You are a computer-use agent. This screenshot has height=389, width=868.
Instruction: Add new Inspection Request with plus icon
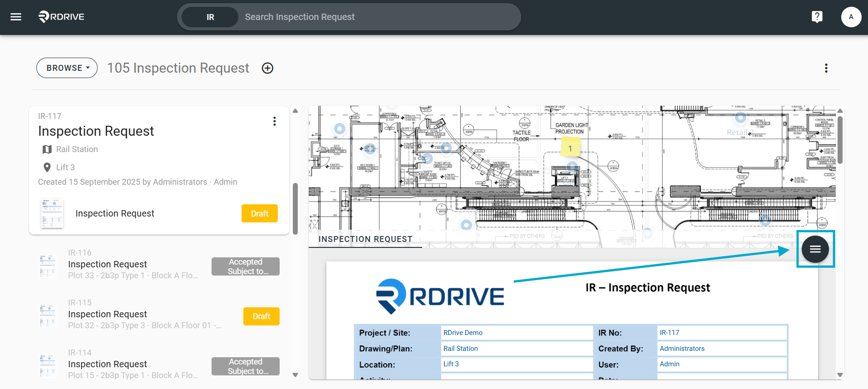[267, 68]
